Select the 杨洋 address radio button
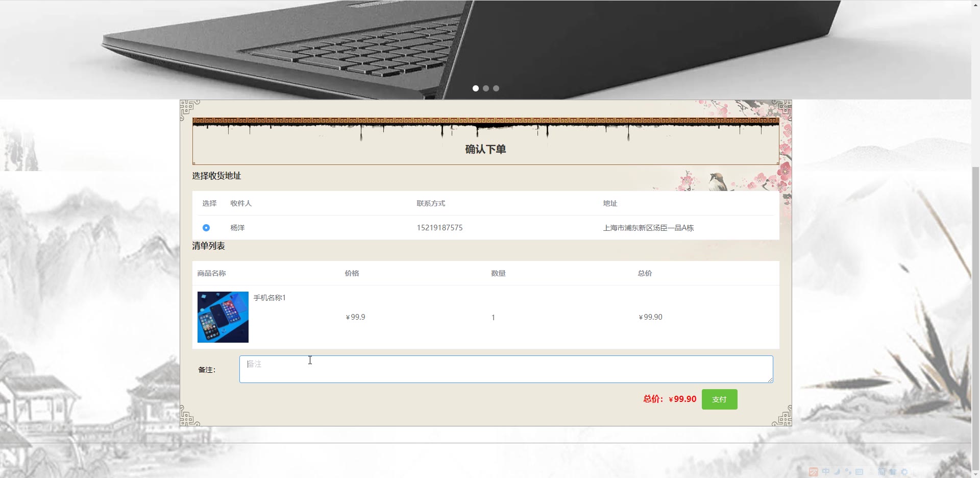Screen dimensions: 980x478 click(x=206, y=228)
